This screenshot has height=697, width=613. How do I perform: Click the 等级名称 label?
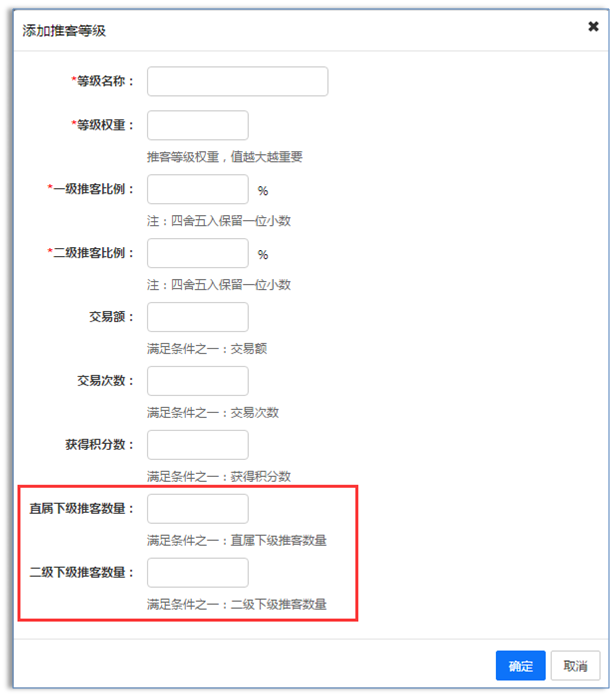tap(102, 81)
